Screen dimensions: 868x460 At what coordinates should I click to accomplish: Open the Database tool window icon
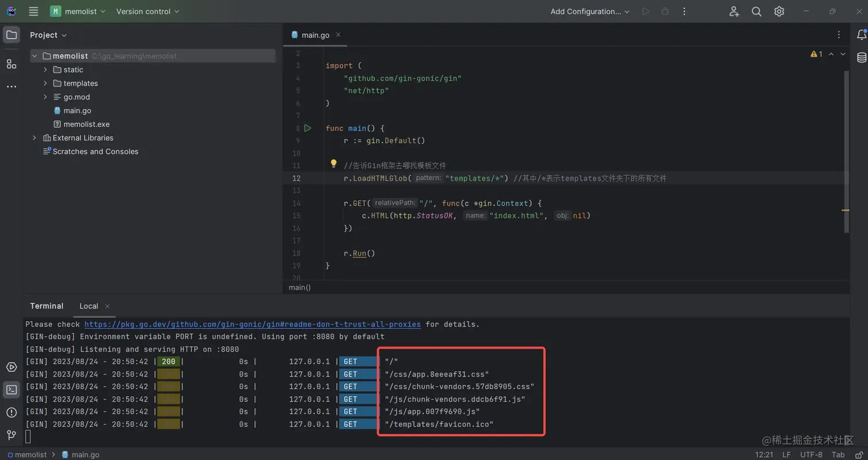click(861, 57)
